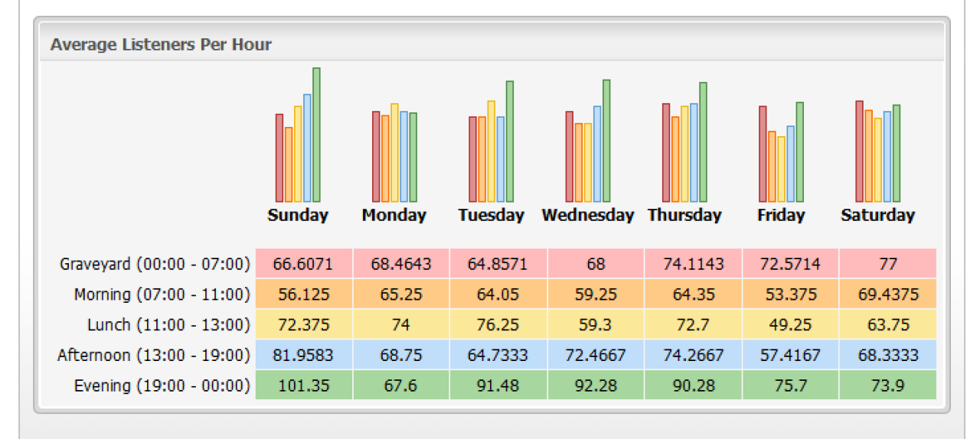
Task: Click the orange Morning bar in Friday's chart
Action: tap(773, 167)
